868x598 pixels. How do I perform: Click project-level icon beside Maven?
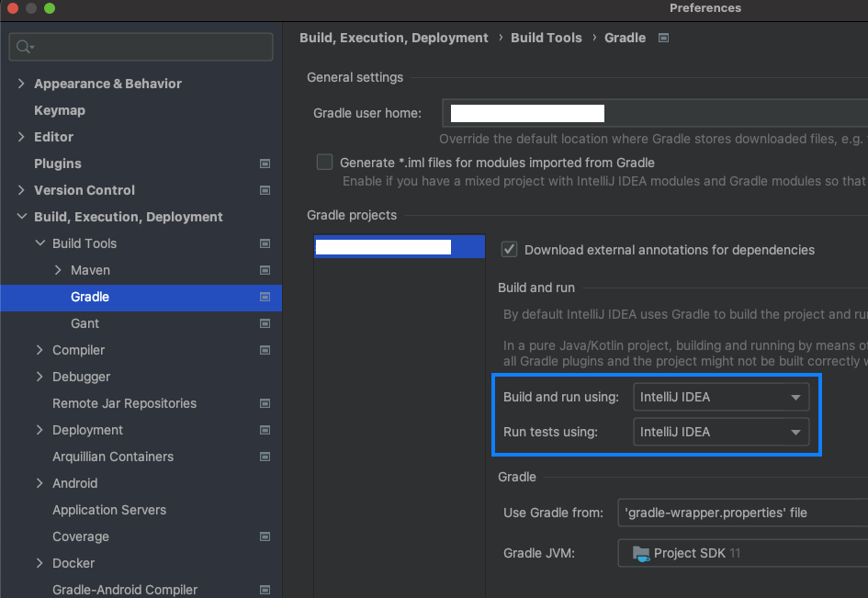[x=265, y=270]
